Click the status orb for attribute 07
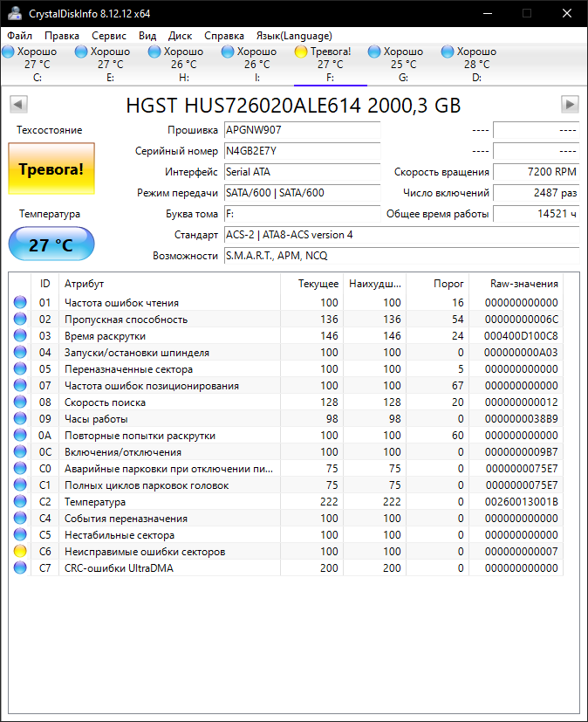This screenshot has width=588, height=722. click(20, 385)
